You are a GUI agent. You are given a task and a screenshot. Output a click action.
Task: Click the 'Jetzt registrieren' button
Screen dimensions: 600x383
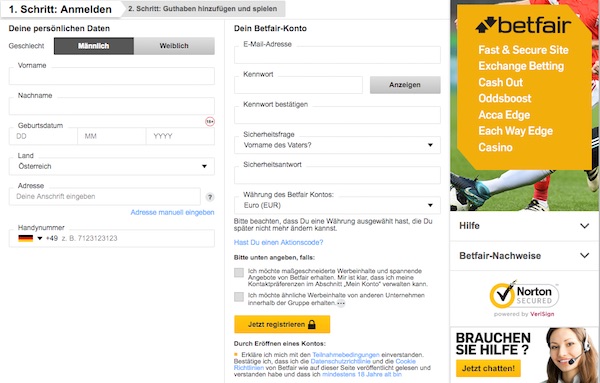coord(282,324)
